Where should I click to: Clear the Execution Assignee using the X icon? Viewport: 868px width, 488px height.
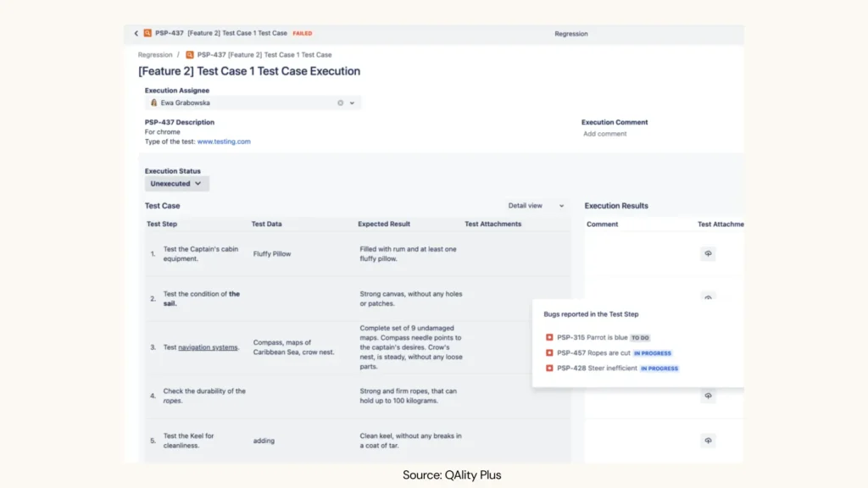pyautogui.click(x=341, y=103)
